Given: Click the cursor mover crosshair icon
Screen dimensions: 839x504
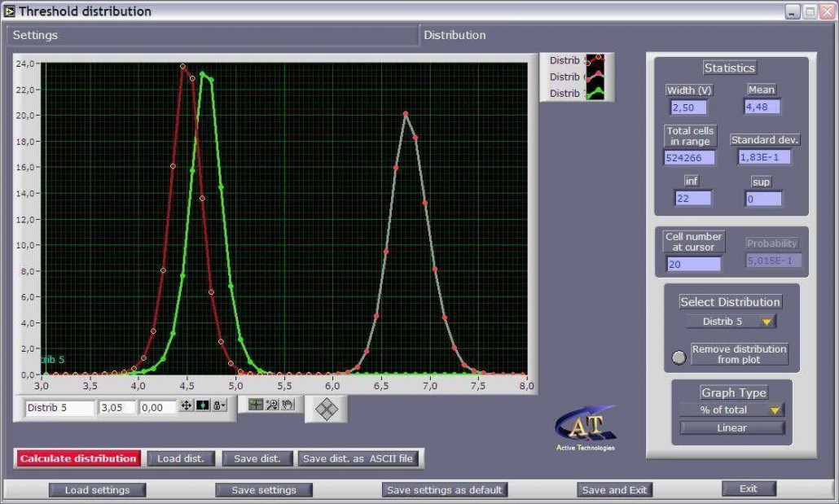Looking at the screenshot, I should click(186, 405).
